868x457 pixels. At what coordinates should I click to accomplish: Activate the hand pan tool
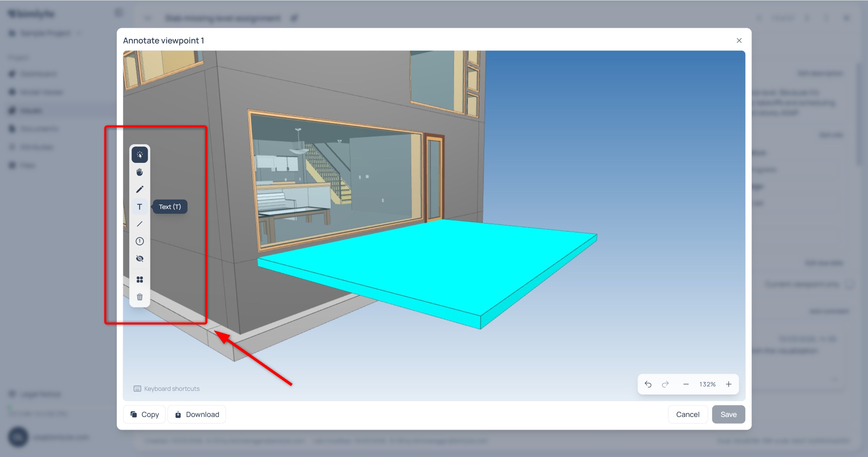click(140, 172)
